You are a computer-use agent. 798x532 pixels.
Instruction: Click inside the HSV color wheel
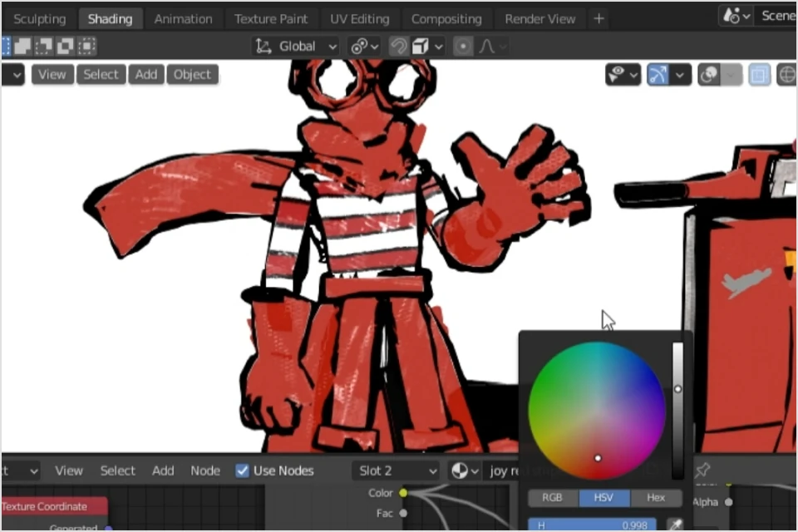point(597,411)
